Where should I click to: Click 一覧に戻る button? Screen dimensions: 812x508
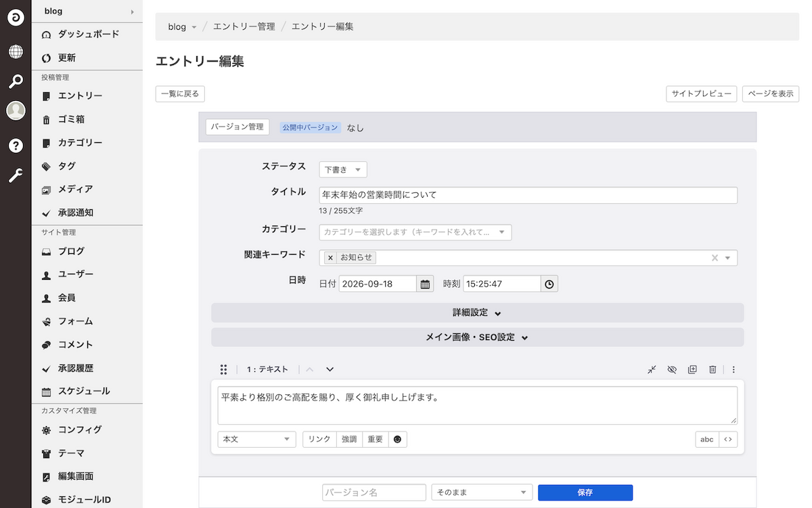(x=181, y=94)
